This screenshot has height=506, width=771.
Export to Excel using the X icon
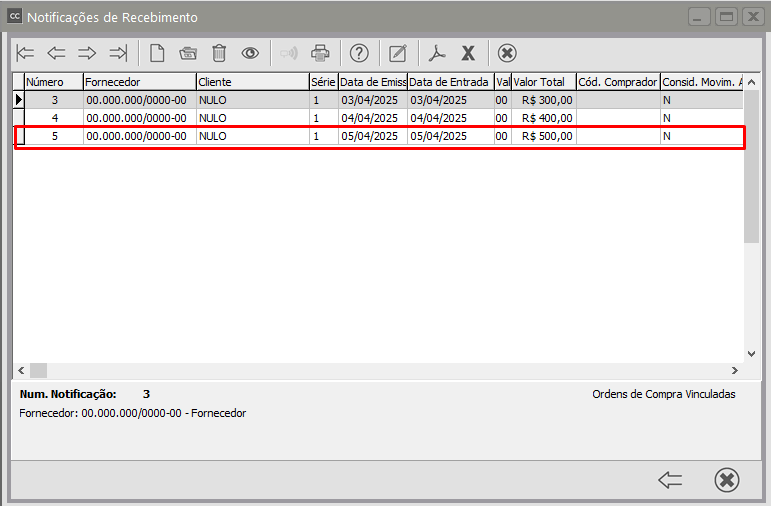[x=467, y=53]
